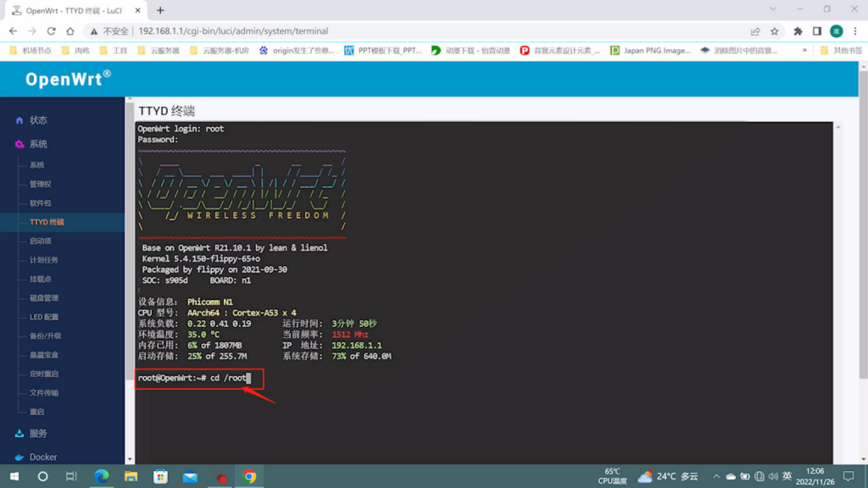Click the Docker whale icon in sidebar
The width and height of the screenshot is (868, 488).
[x=19, y=457]
